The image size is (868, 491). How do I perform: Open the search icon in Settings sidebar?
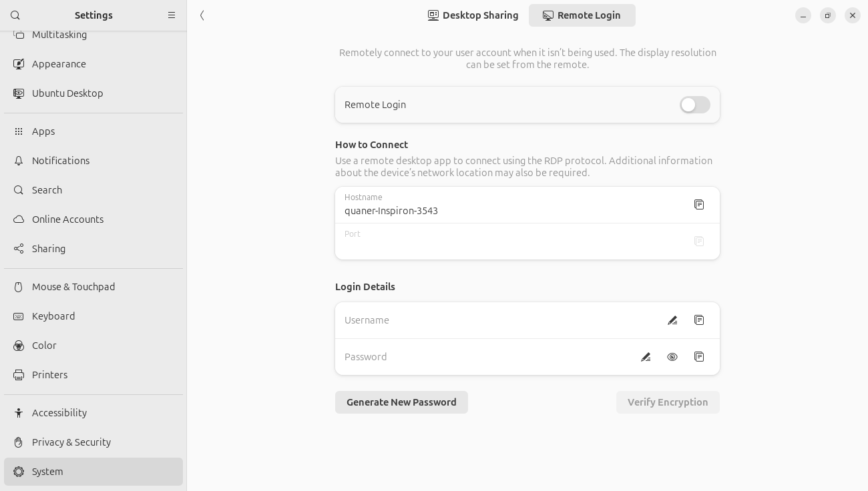[x=15, y=15]
